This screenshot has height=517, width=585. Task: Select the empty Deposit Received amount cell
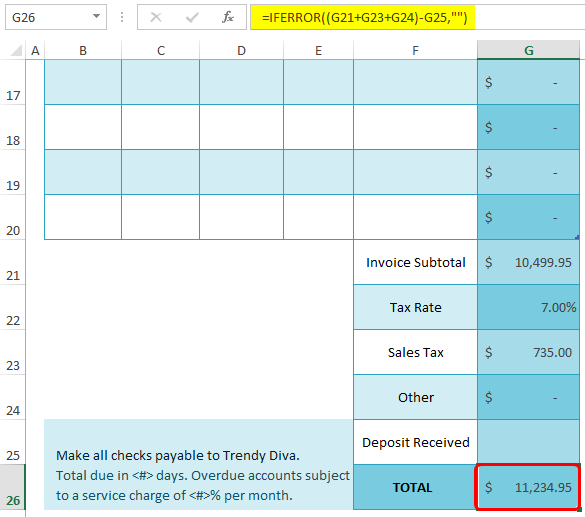(528, 442)
